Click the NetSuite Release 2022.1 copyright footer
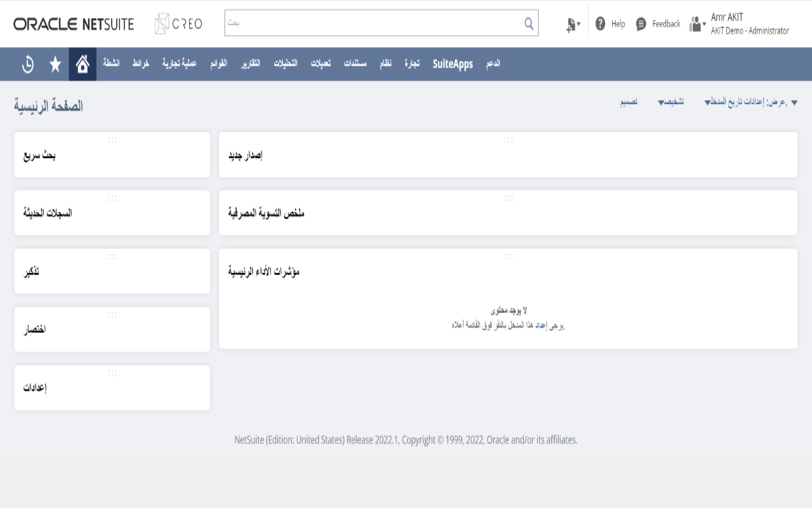This screenshot has height=508, width=812. (406, 439)
